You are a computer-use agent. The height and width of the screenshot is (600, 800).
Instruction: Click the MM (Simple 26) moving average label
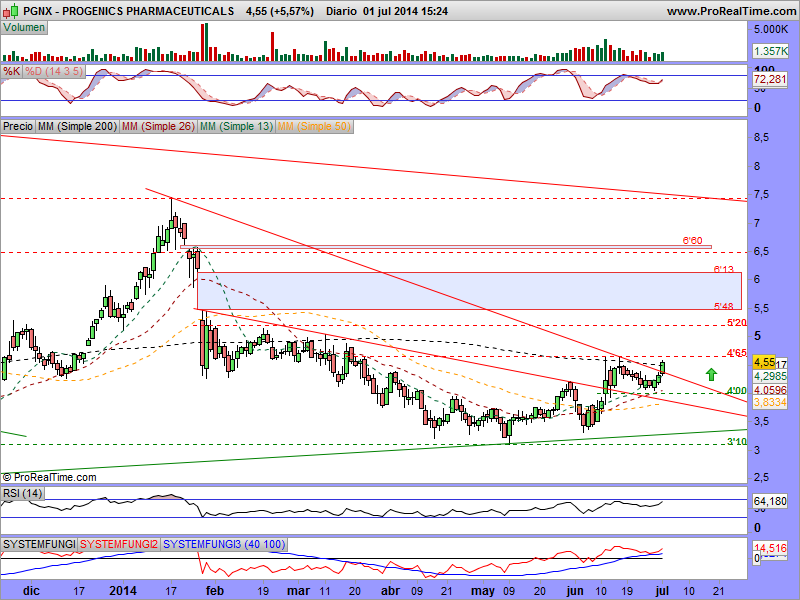(x=158, y=126)
